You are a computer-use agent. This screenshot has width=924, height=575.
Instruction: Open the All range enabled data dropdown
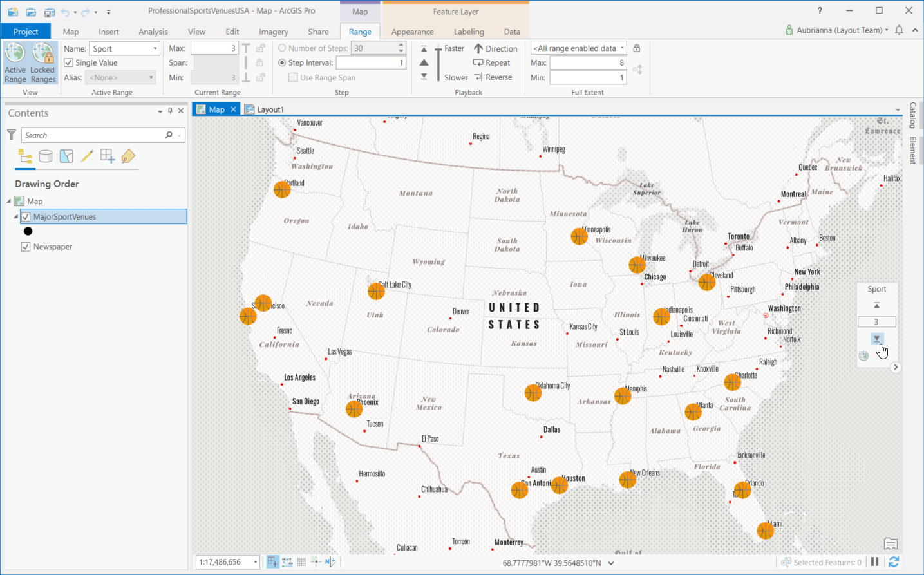[x=621, y=48]
